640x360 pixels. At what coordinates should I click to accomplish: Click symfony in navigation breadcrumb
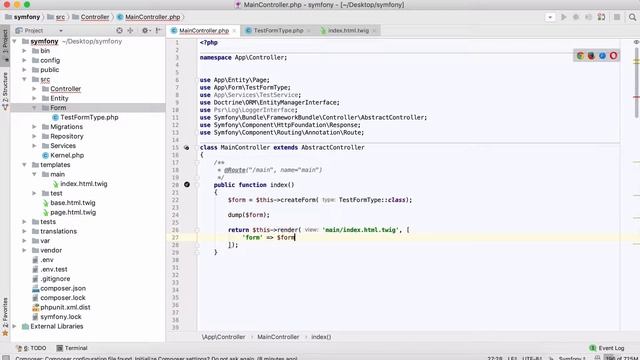click(x=23, y=17)
